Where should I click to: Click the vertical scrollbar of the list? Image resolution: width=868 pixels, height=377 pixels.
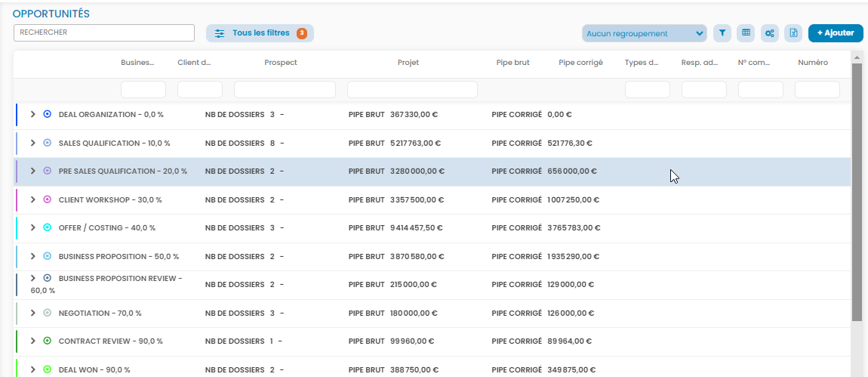pyautogui.click(x=856, y=189)
